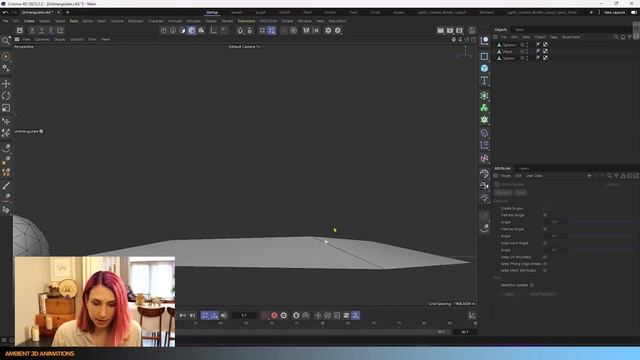Toggle the Flatness Angle checkbox
640x360 pixels.
545,215
